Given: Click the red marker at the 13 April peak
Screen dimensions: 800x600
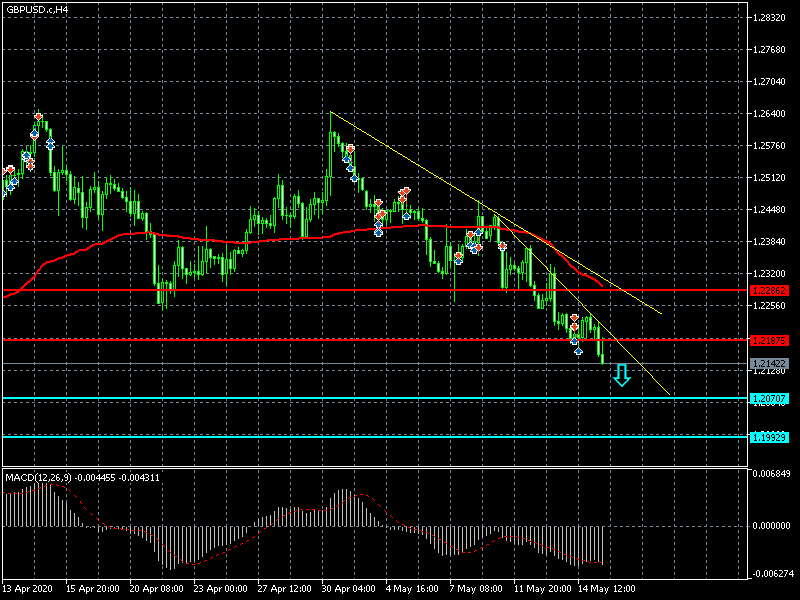Looking at the screenshot, I should pos(38,117).
